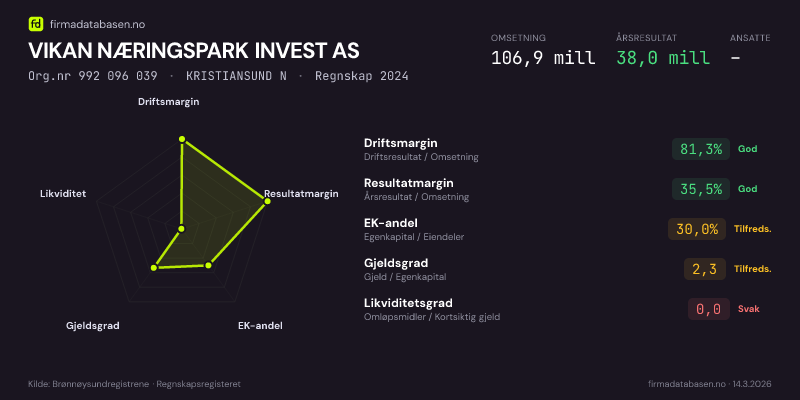
Task: Click the Kilde Brønnøysundregistrene footer text
Action: (x=134, y=384)
